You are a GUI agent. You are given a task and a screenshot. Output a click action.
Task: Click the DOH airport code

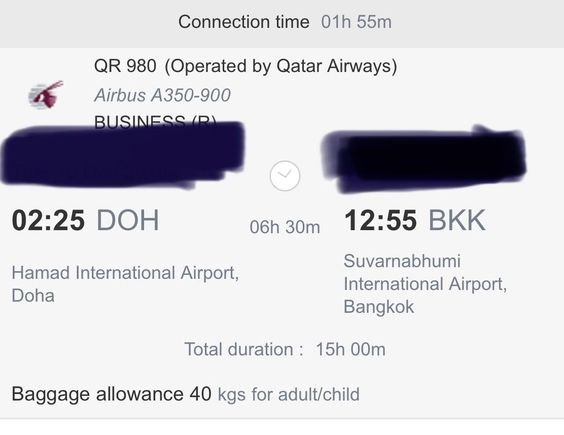point(128,220)
